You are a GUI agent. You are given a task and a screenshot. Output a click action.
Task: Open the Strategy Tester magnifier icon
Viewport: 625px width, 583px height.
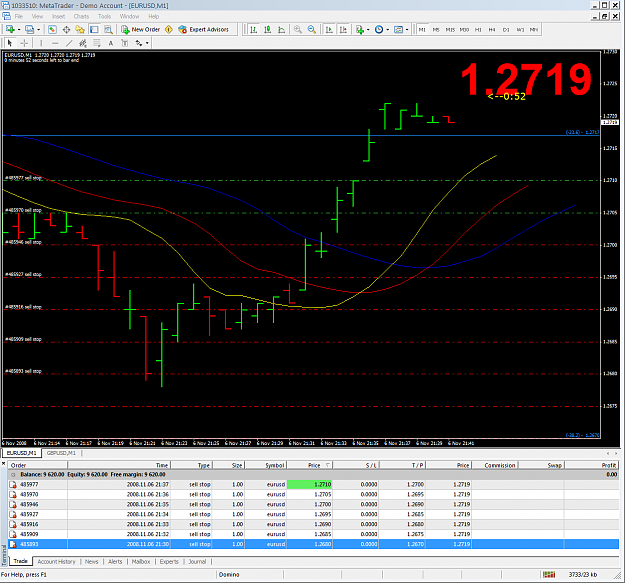click(108, 29)
